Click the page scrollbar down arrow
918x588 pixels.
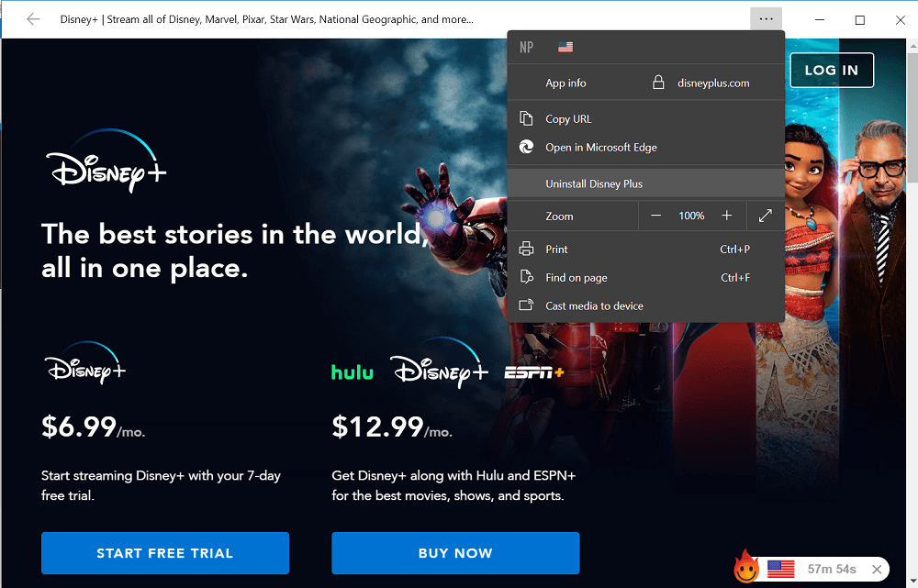(x=912, y=581)
